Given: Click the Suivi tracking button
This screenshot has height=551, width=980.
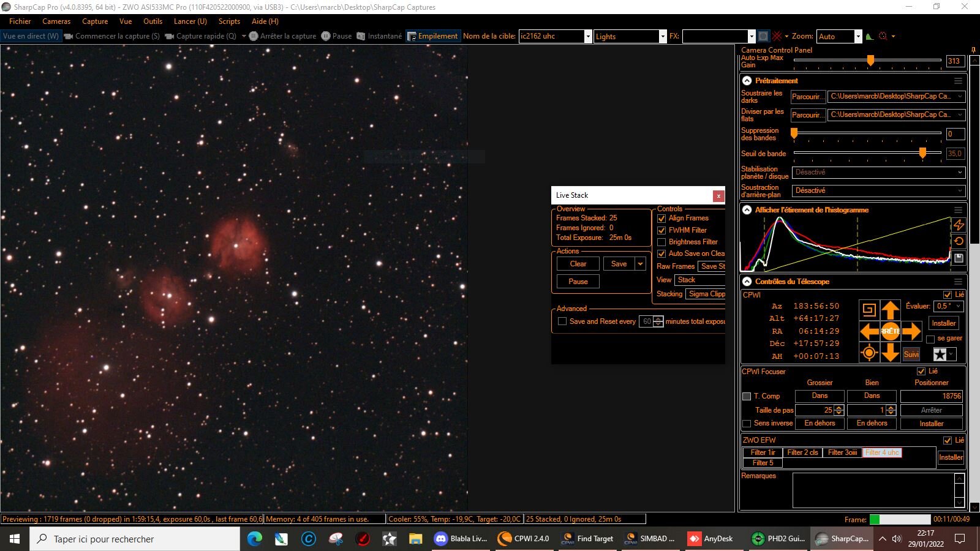Looking at the screenshot, I should pos(911,354).
